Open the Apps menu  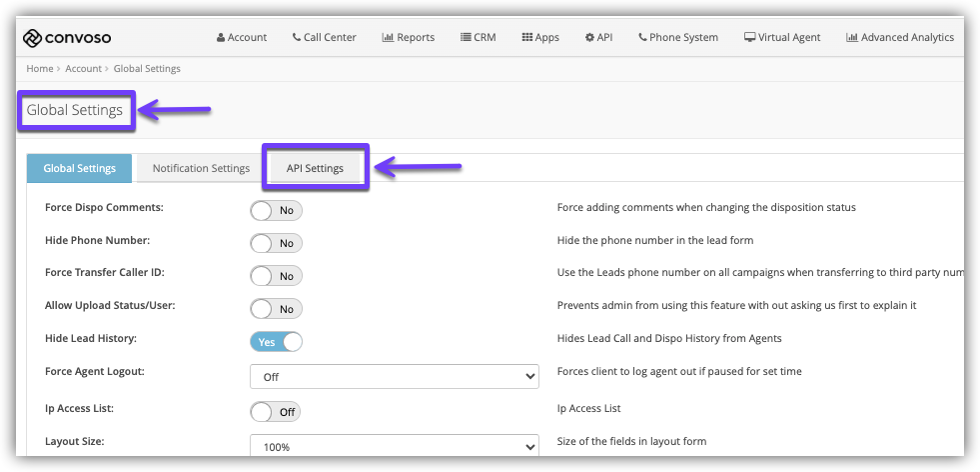540,38
